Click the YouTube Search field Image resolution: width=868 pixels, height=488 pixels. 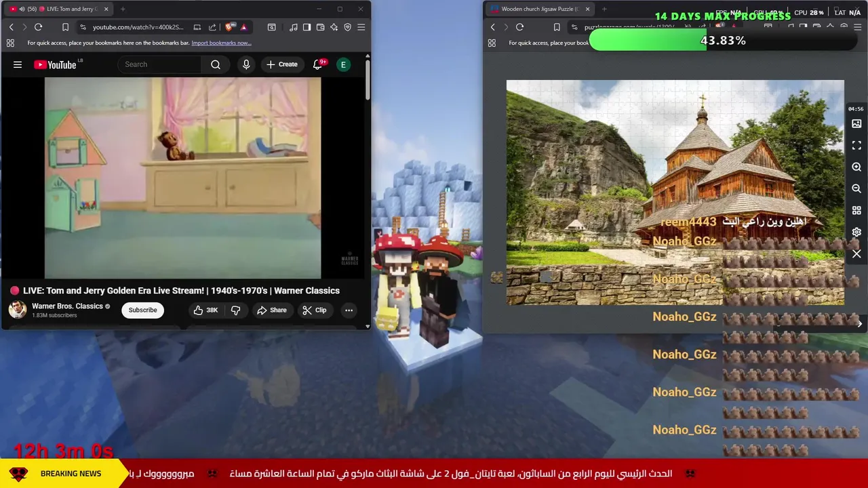[x=160, y=64]
